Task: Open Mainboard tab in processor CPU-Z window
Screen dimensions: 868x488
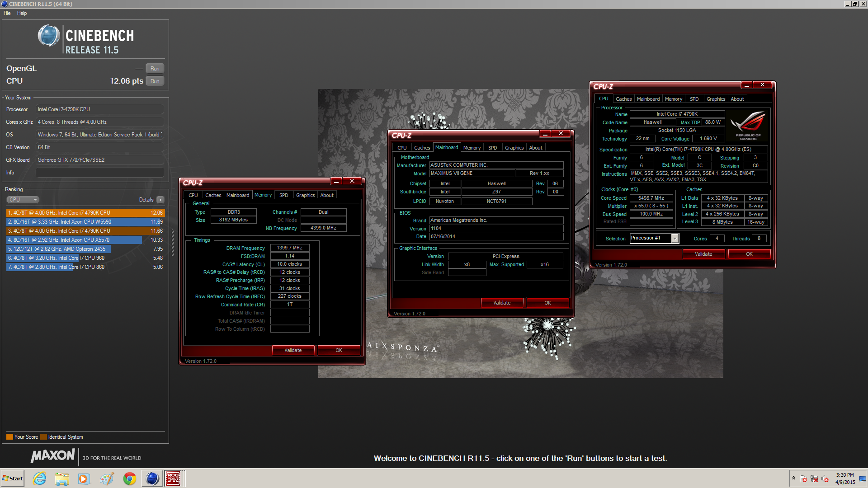Action: [648, 99]
